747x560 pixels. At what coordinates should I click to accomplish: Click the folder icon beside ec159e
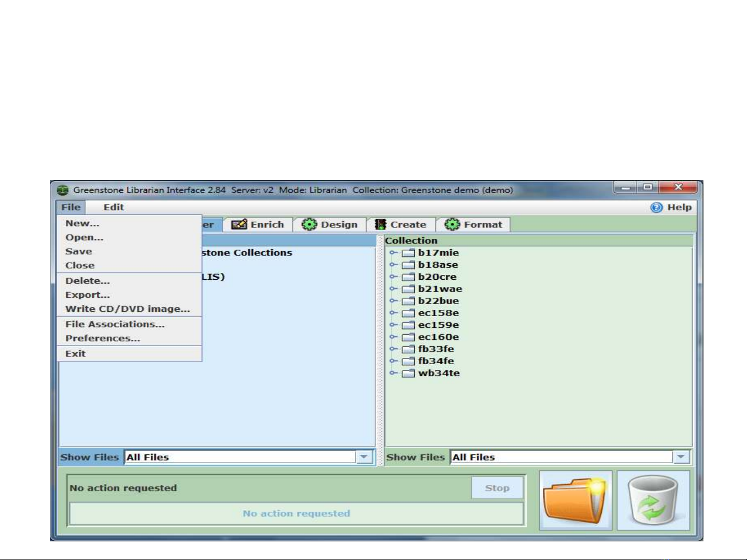[408, 325]
